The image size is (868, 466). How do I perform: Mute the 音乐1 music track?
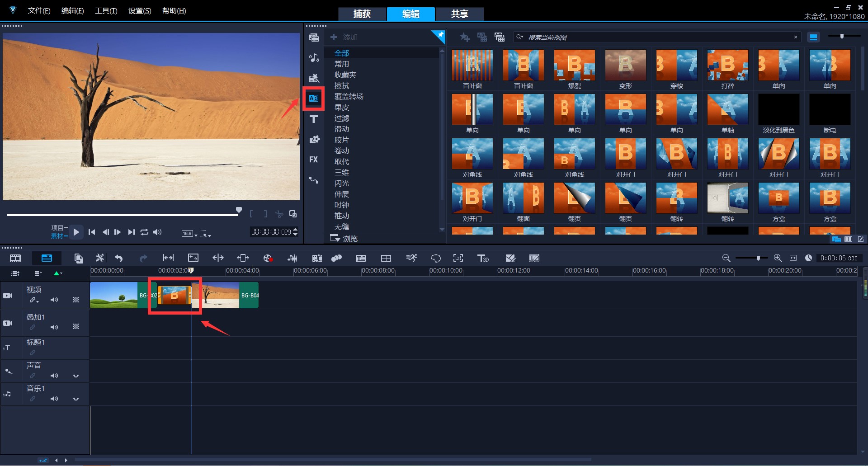point(54,399)
